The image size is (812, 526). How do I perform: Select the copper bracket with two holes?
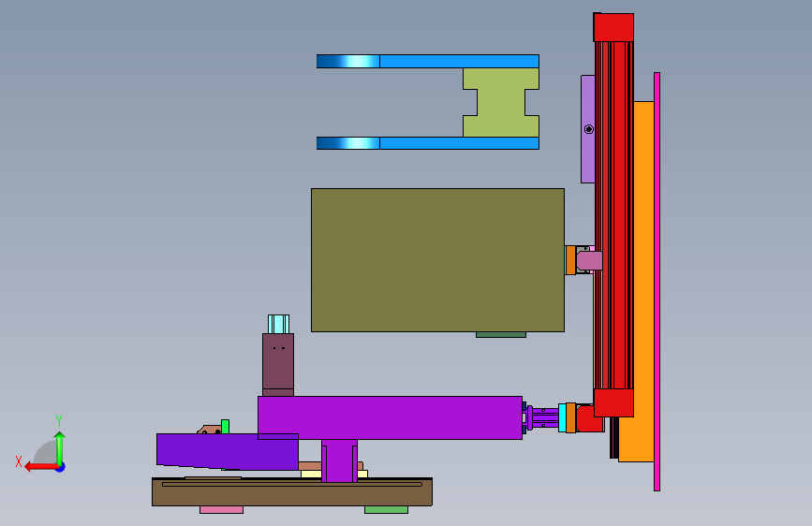[209, 430]
